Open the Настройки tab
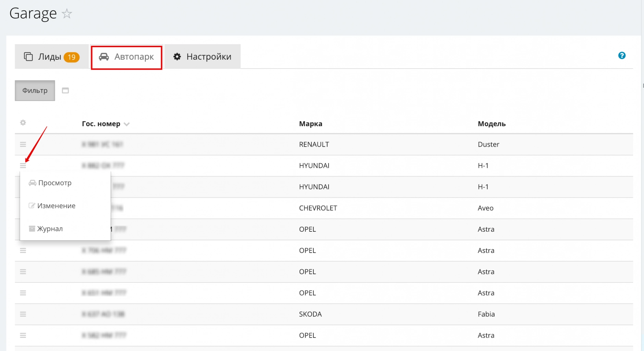This screenshot has width=644, height=351. tap(202, 57)
